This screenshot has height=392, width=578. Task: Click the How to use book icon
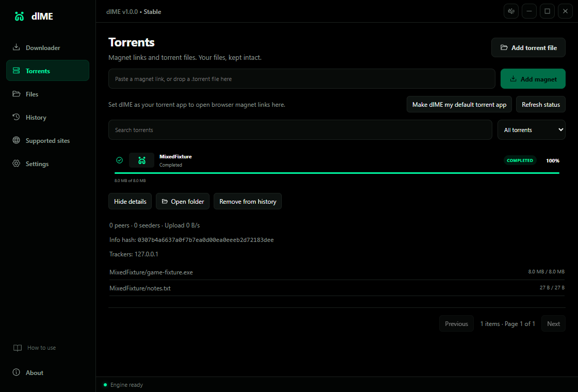point(18,348)
